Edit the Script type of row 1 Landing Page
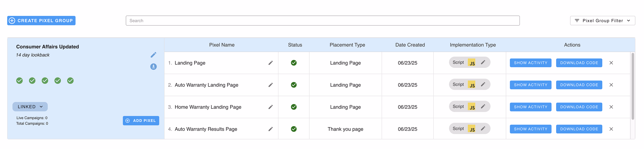 coord(483,62)
